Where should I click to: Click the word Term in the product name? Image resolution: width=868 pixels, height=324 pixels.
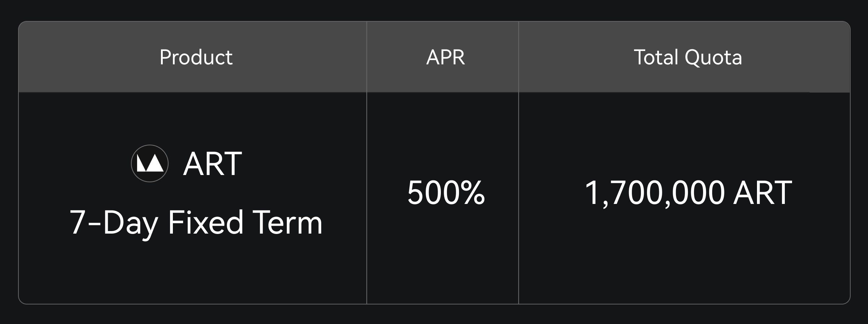coord(288,222)
